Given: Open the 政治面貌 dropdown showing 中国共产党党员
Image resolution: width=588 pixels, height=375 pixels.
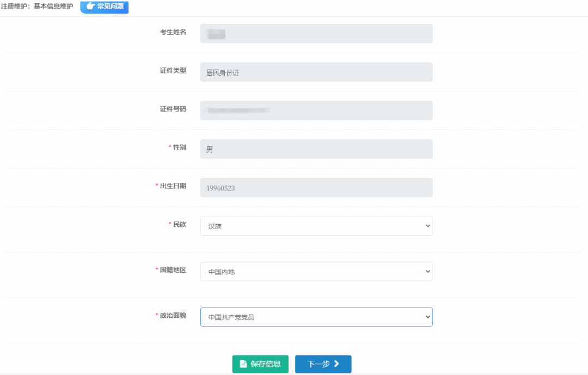Looking at the screenshot, I should [x=316, y=317].
